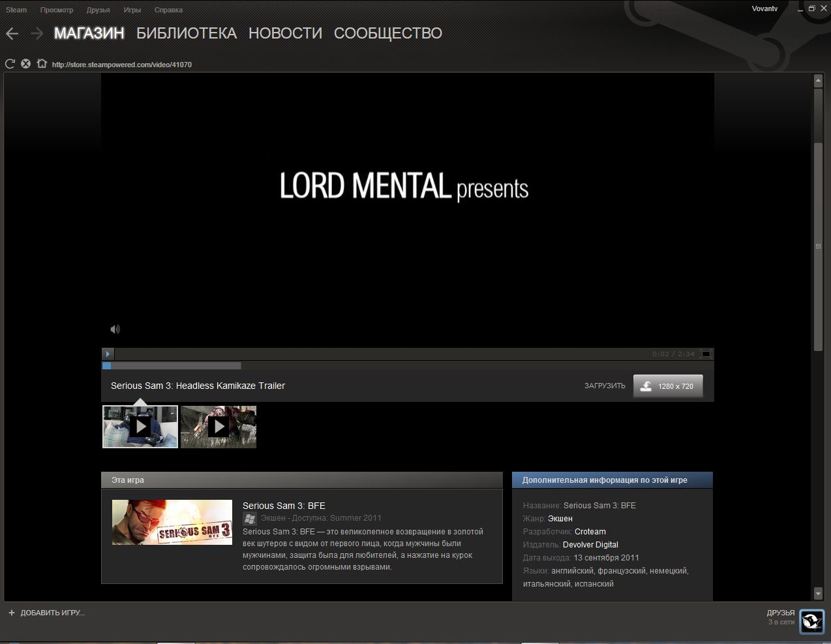Screen dimensions: 831x644
Task: Reload the store page
Action: (x=10, y=64)
